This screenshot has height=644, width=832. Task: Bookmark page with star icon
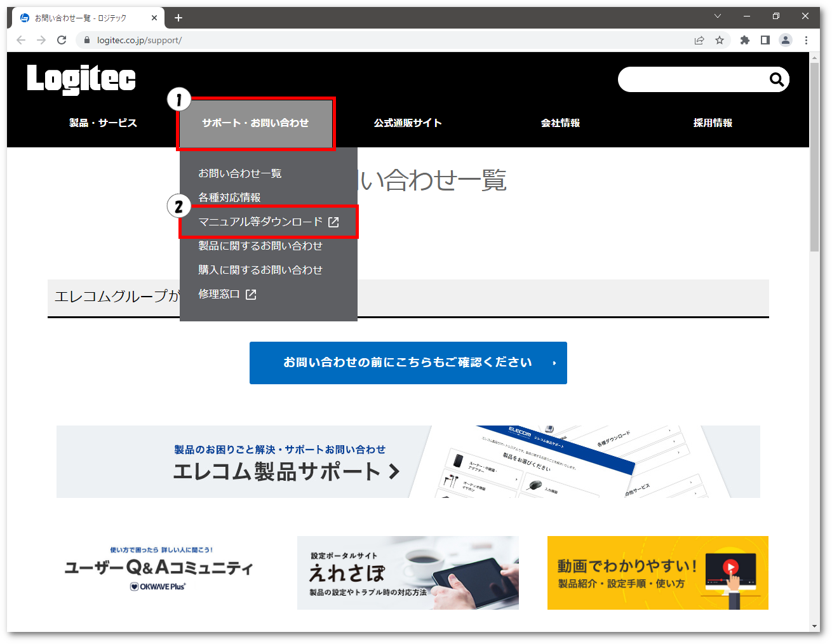click(x=720, y=40)
